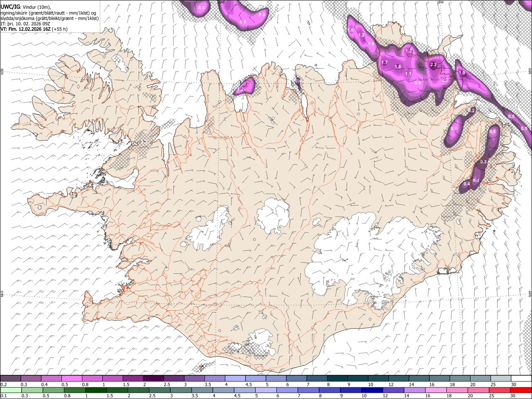Click the 'VT: Fim. 12.02.2026 16Z (+55 h)' line
This screenshot has width=532, height=399.
pos(34,29)
